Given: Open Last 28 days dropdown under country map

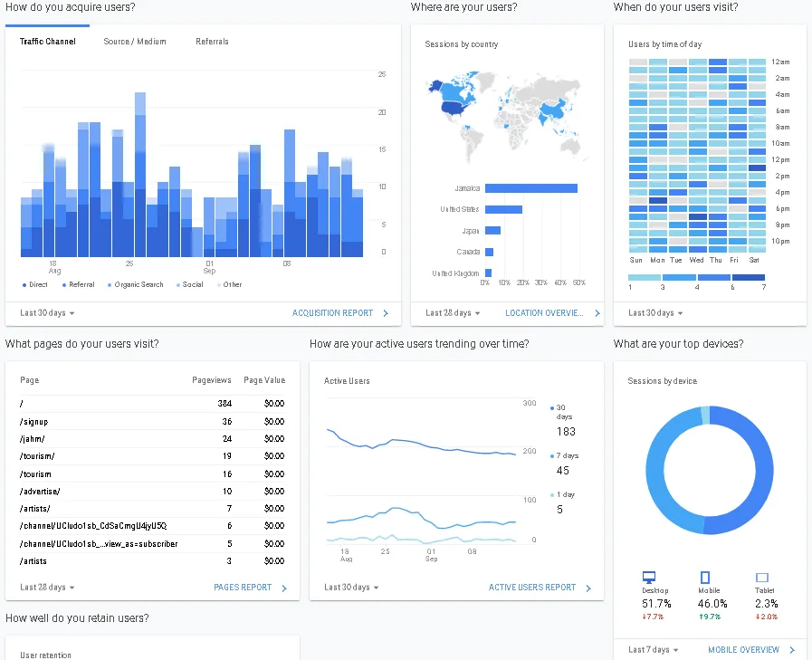Looking at the screenshot, I should pyautogui.click(x=453, y=313).
